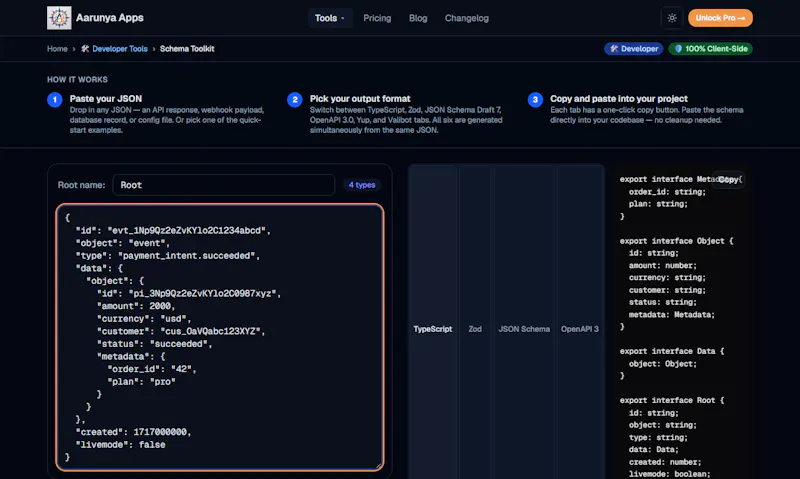Click the textarea resize handle corner
Screen dimensions: 800x479
[379, 465]
